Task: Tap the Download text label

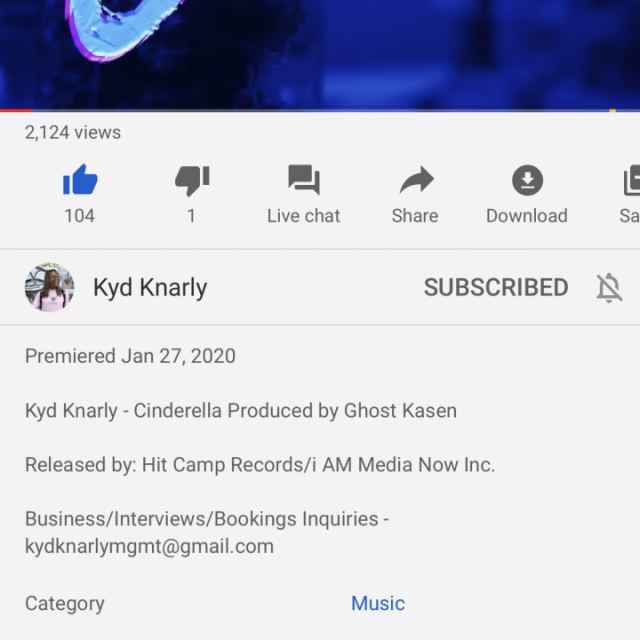Action: (x=527, y=216)
